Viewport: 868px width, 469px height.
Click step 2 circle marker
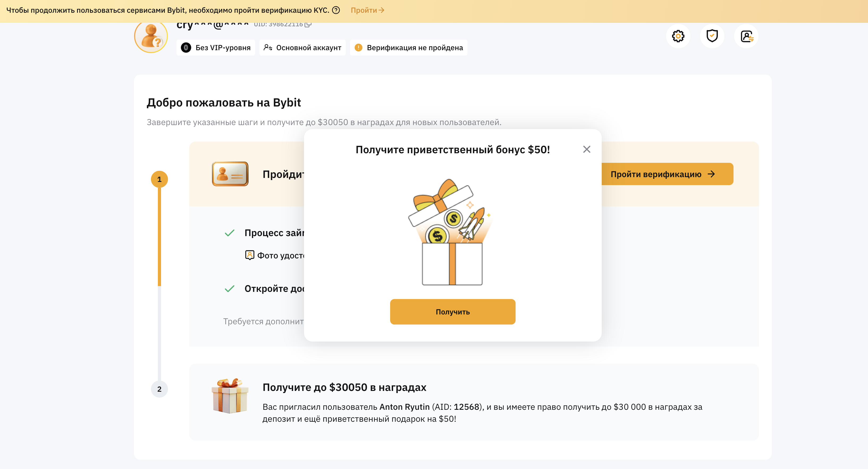click(159, 389)
